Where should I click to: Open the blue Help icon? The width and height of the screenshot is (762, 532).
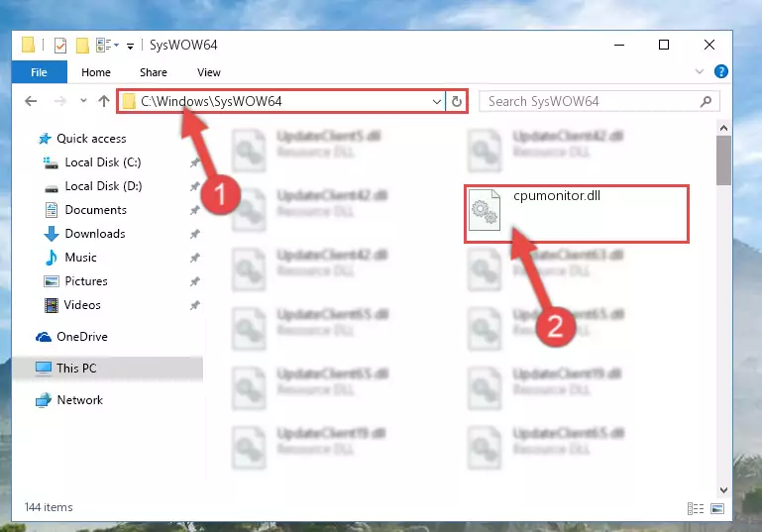tap(720, 72)
